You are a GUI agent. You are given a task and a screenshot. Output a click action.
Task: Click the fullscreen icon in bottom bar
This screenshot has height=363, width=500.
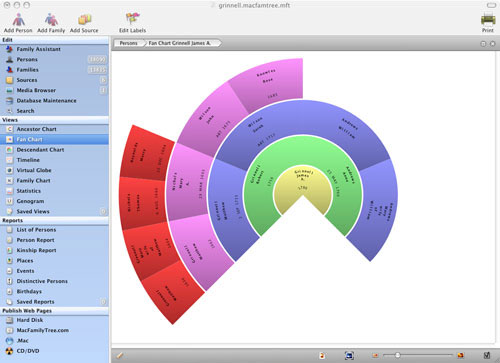coord(349,356)
